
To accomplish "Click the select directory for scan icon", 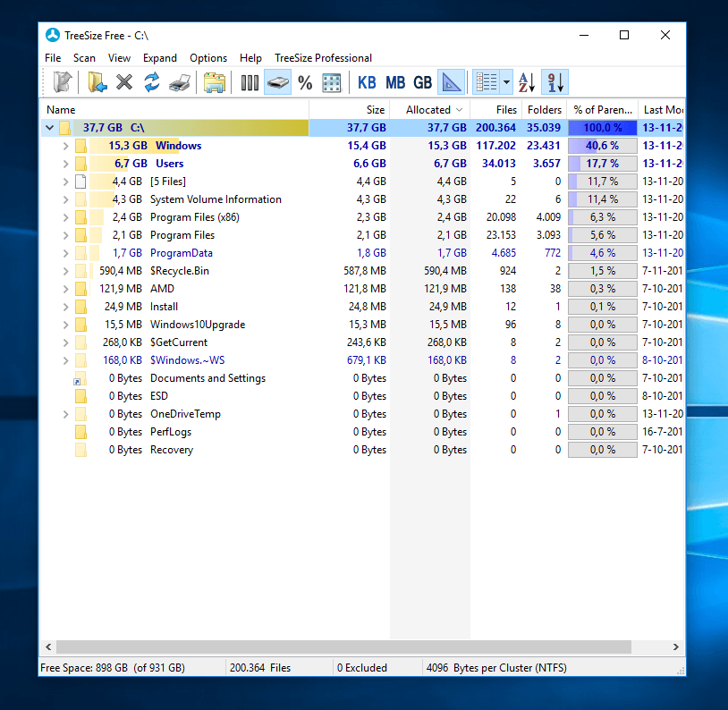I will (x=97, y=82).
